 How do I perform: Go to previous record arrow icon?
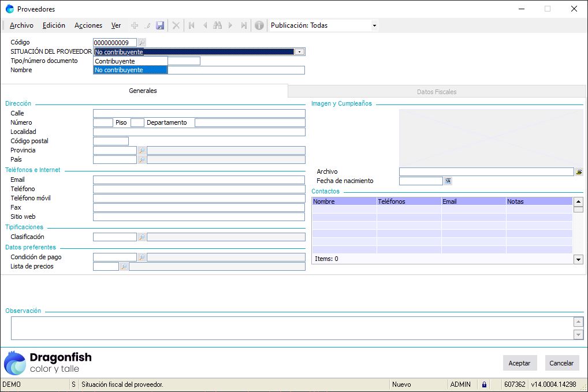(x=204, y=25)
